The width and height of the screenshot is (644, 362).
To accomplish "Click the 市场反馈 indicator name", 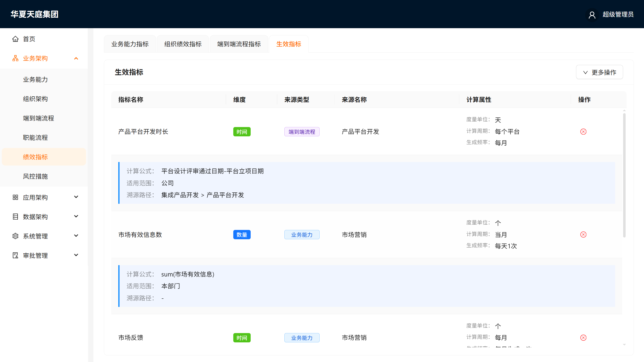I will pyautogui.click(x=131, y=338).
